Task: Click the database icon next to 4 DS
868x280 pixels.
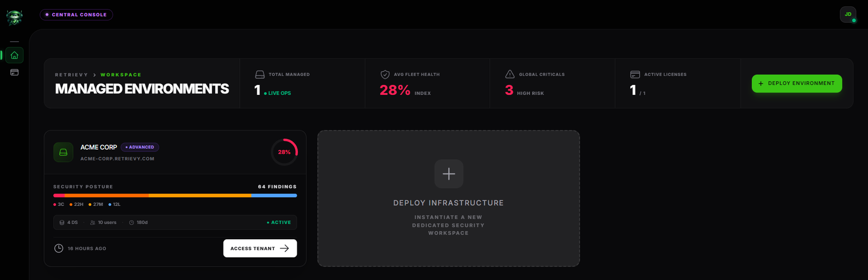Action: (62, 223)
